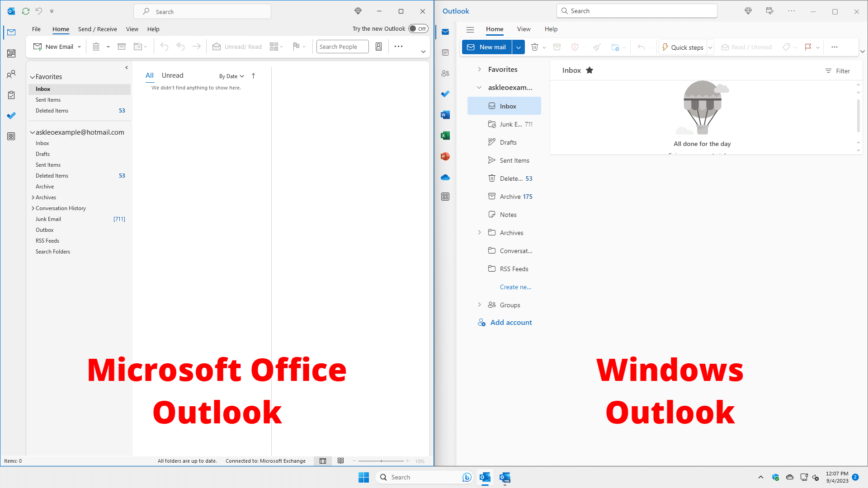Switch to Normal view in Office Outlook status bar
This screenshot has width=868, height=488.
pos(323,461)
